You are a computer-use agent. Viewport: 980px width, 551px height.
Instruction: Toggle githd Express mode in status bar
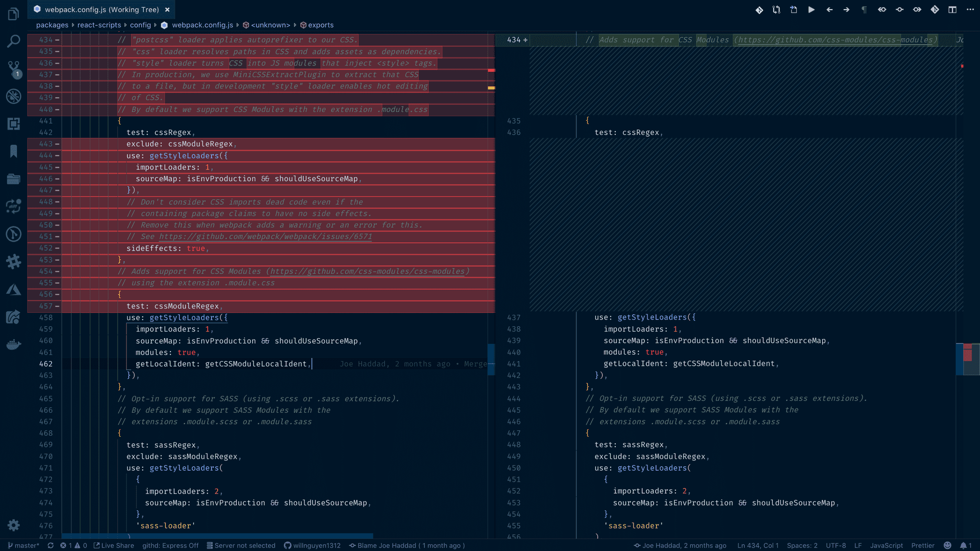pyautogui.click(x=170, y=545)
